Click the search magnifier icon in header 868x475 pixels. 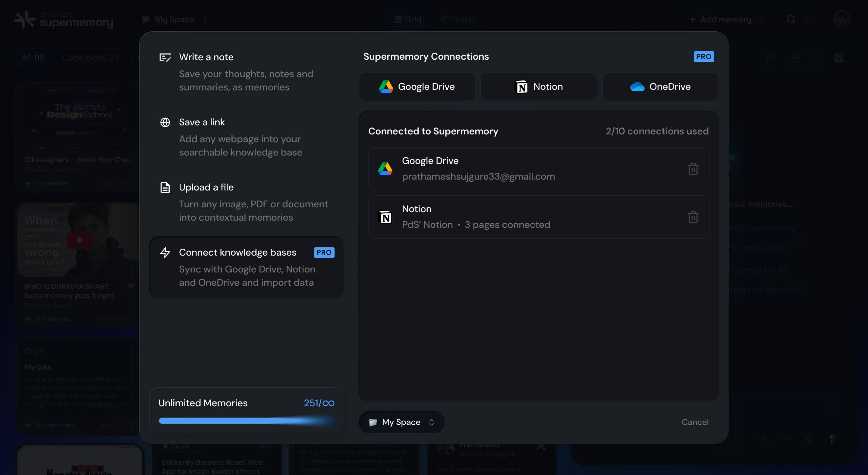(x=791, y=20)
